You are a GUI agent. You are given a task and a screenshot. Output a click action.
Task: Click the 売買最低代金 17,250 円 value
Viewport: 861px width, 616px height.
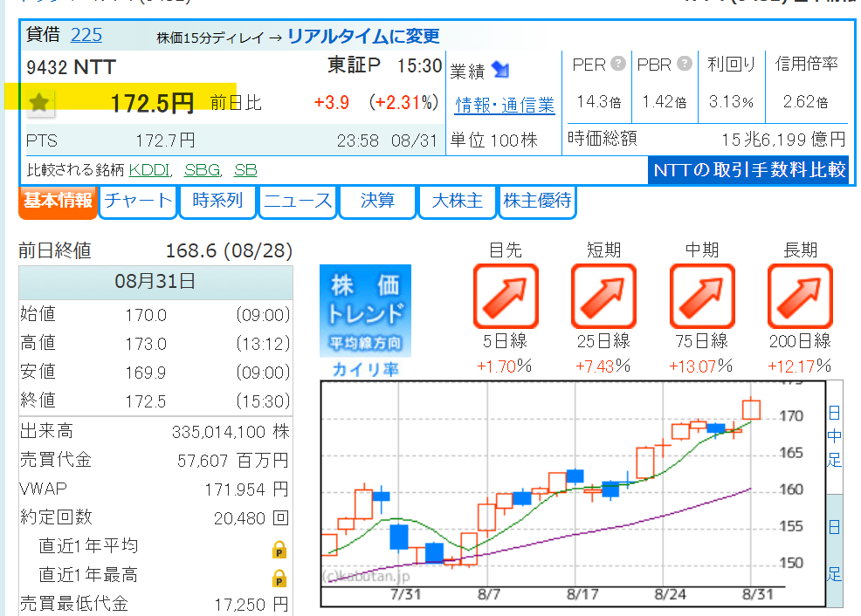pos(251,604)
